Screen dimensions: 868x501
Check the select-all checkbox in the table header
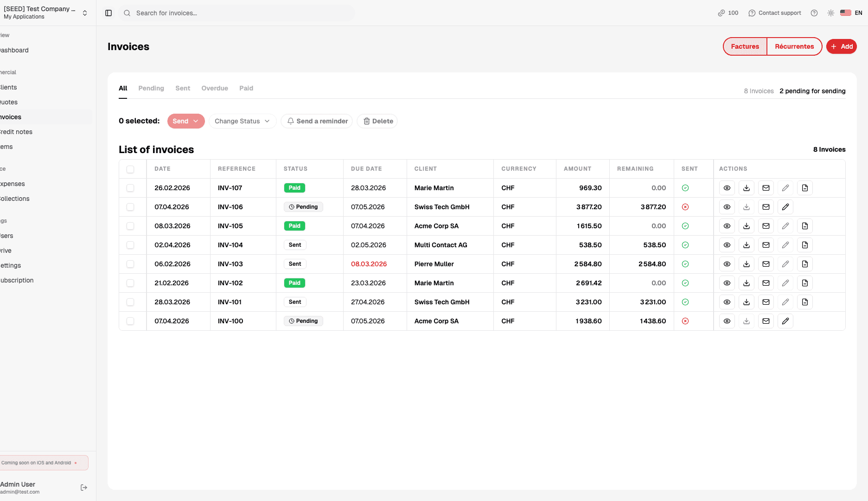coord(130,169)
